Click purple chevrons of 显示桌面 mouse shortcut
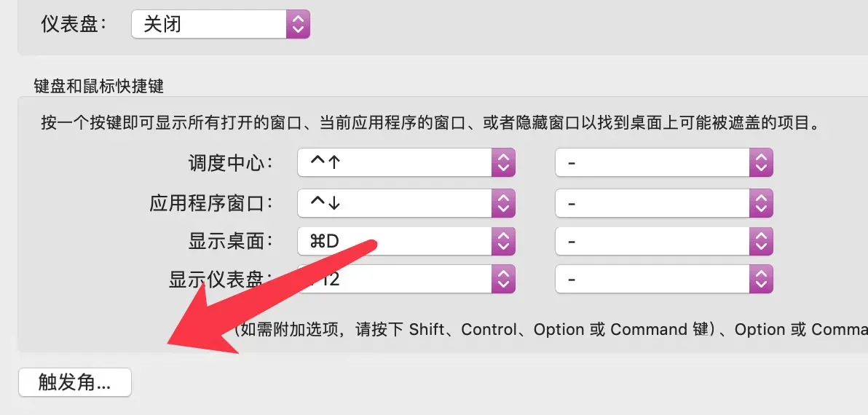868x415 pixels. point(761,241)
